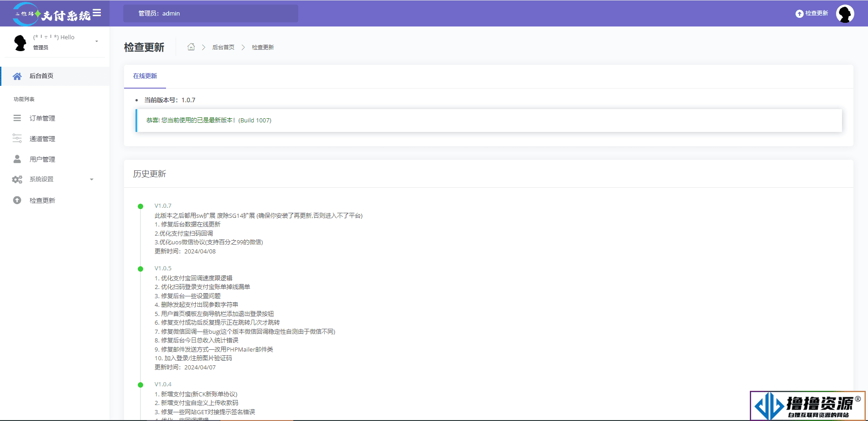Click the 检查更新 link in top header

[x=816, y=13]
